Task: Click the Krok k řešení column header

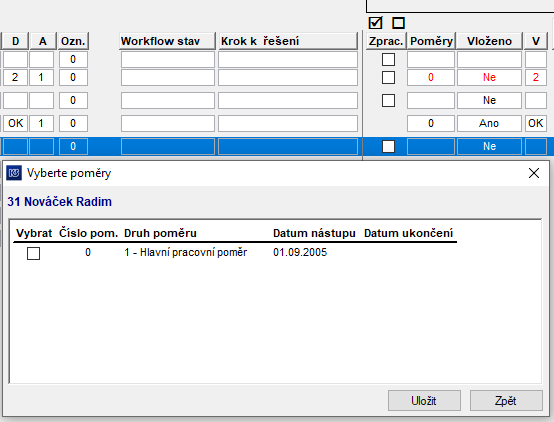Action: point(288,41)
